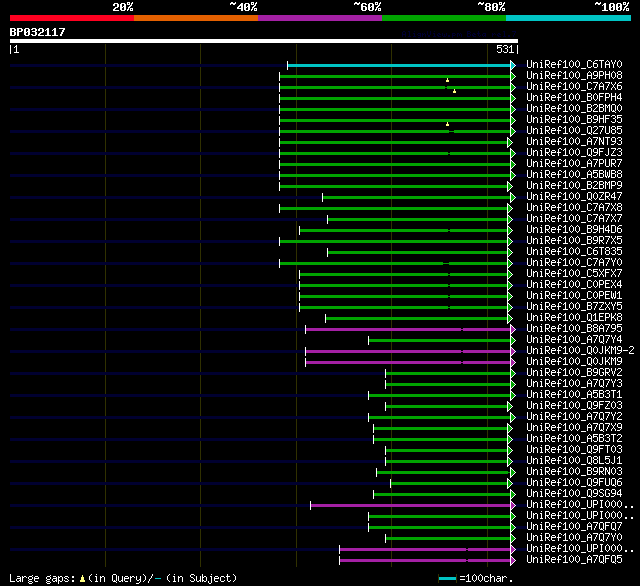The height and width of the screenshot is (586, 640).
Task: Click the UniRef100_A7QFQ7 hit label
Action: 574,527
